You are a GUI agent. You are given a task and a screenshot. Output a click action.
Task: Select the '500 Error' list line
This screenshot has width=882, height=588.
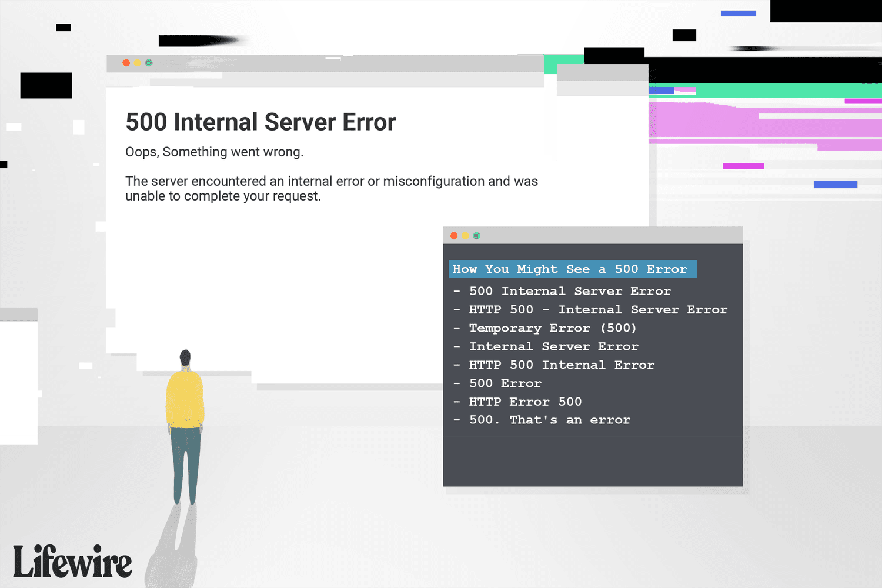pos(497,383)
